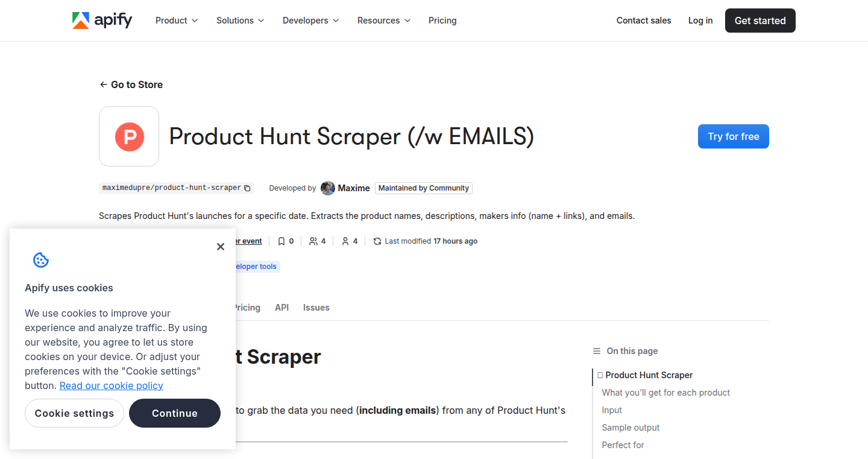Image resolution: width=868 pixels, height=459 pixels.
Task: Click the cookie icon in the banner
Action: (x=41, y=260)
